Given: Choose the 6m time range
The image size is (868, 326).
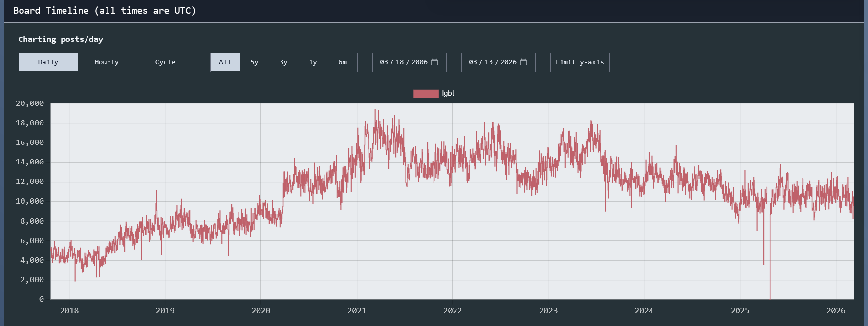Looking at the screenshot, I should tap(342, 62).
